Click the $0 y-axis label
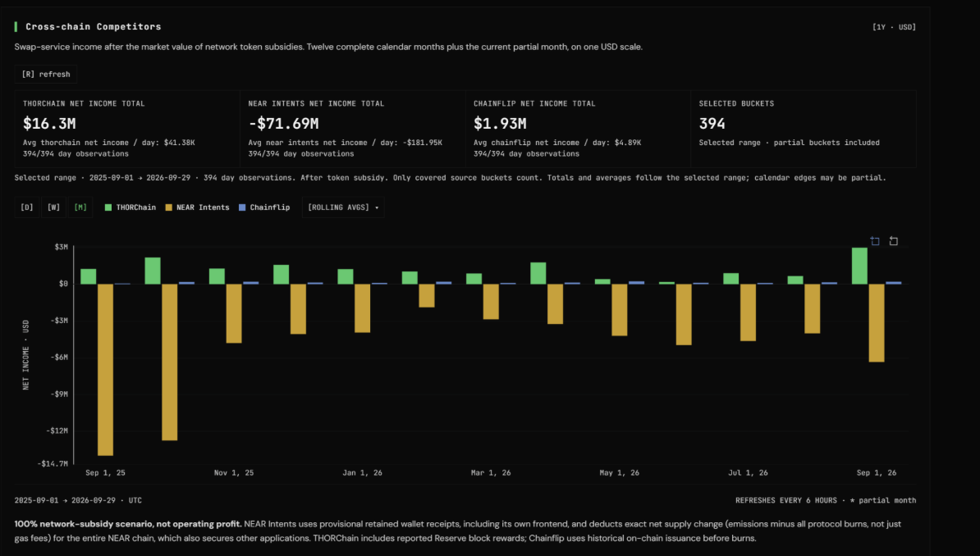The image size is (980, 556). (63, 284)
